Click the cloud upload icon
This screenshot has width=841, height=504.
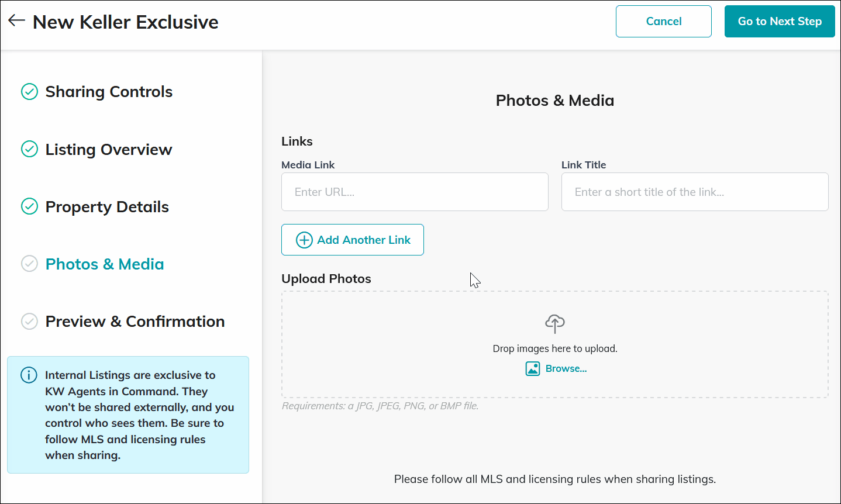tap(555, 323)
